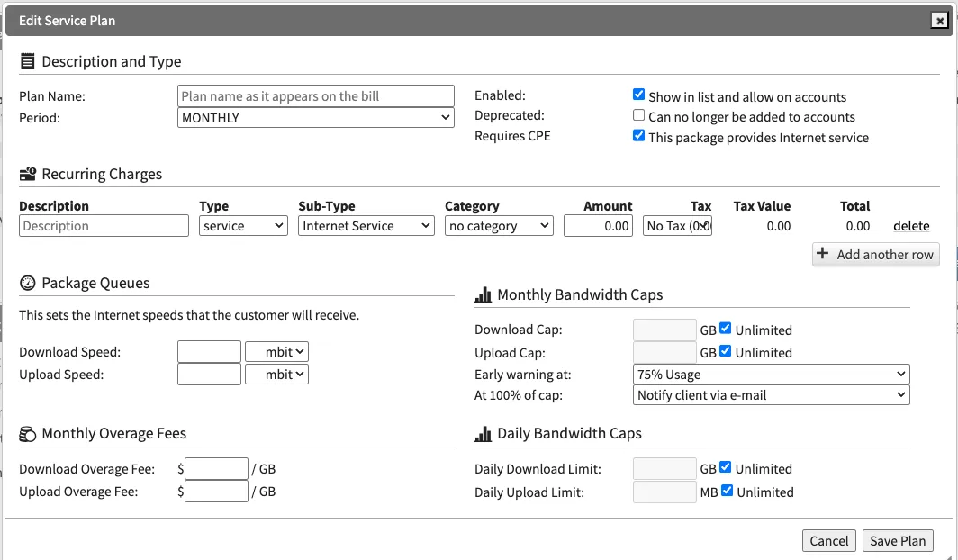
Task: Uncheck Upload Cap Unlimited checkbox
Action: tap(725, 350)
